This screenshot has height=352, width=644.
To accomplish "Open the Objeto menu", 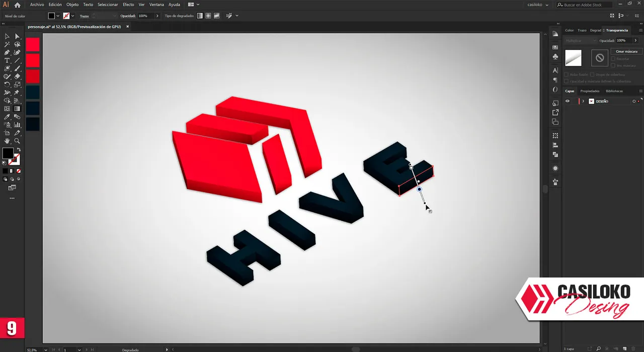I will click(x=72, y=5).
